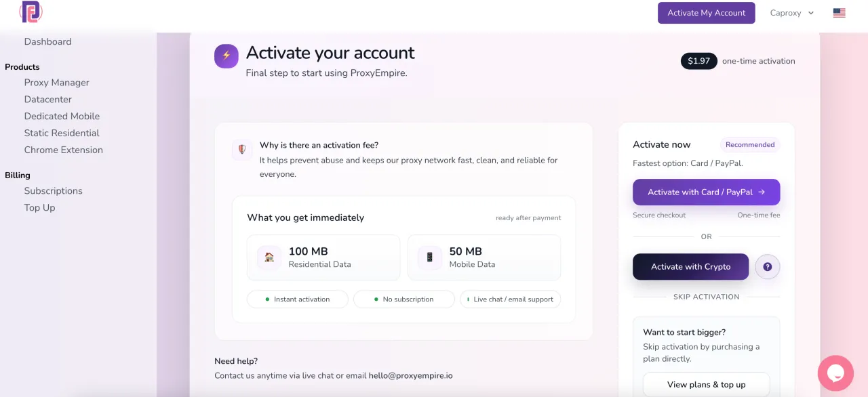
Task: Open the crypto help question mark icon
Action: tap(768, 267)
